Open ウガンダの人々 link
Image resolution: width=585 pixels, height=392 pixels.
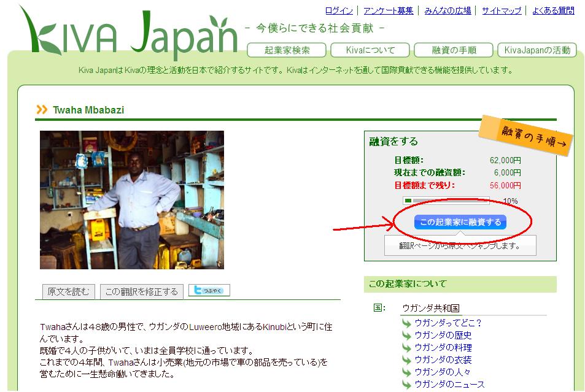coord(443,372)
